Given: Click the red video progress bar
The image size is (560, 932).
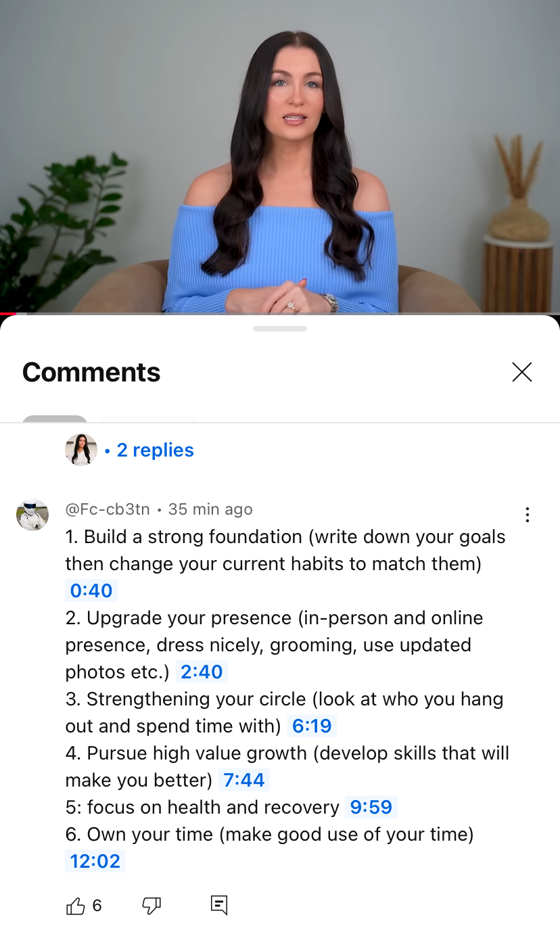Looking at the screenshot, I should point(8,314).
